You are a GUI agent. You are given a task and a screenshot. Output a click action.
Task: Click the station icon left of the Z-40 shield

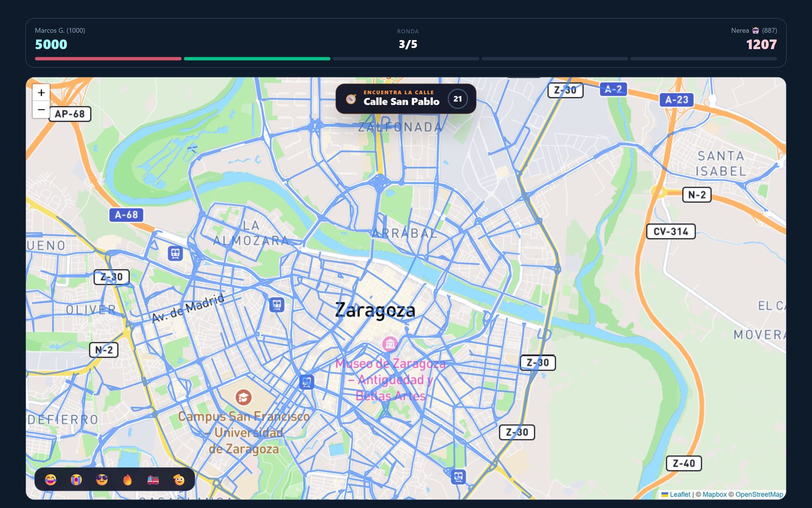pos(458,477)
